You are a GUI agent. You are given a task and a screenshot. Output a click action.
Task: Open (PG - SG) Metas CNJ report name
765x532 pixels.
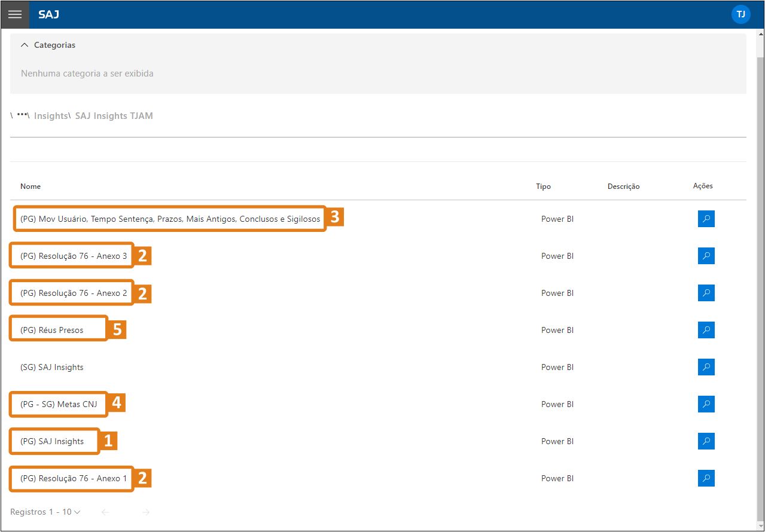(59, 404)
